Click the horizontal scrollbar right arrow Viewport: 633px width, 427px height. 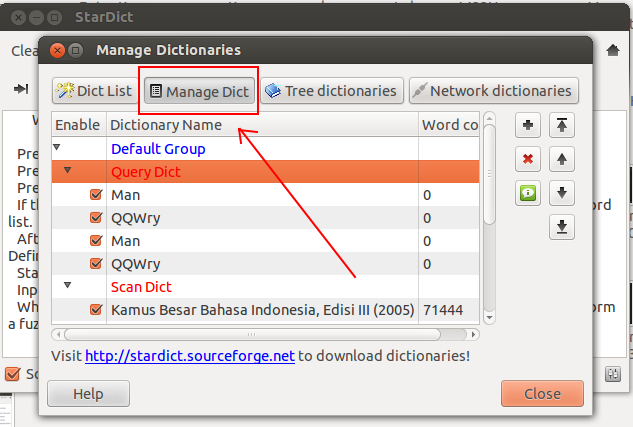point(473,335)
